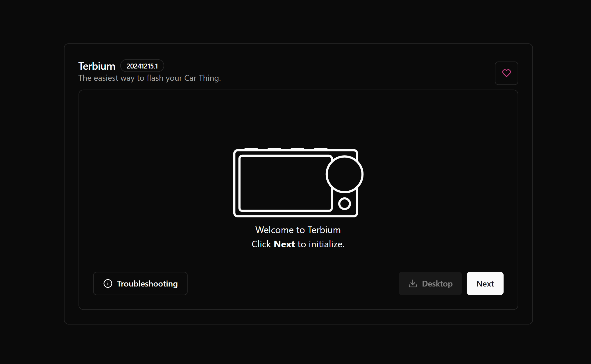Click the Troubleshooting label text
591x364 pixels.
point(147,284)
